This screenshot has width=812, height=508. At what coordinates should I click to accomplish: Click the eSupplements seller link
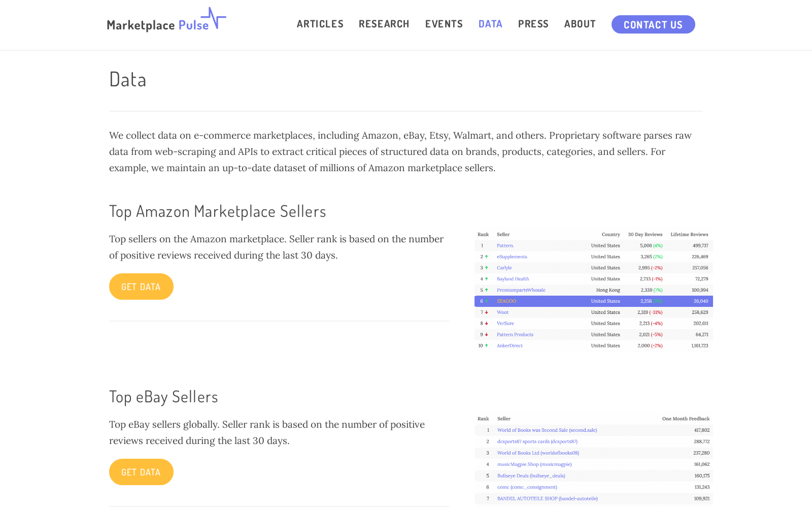click(512, 257)
